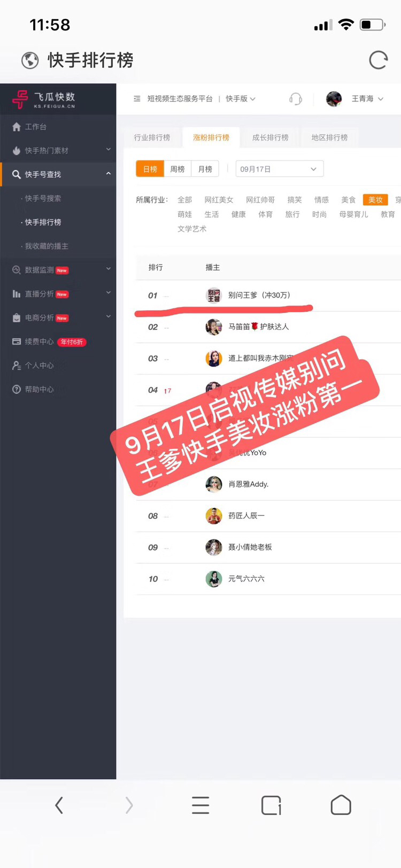Go back with browser back arrow
Screen dimensions: 401x868
click(x=59, y=805)
